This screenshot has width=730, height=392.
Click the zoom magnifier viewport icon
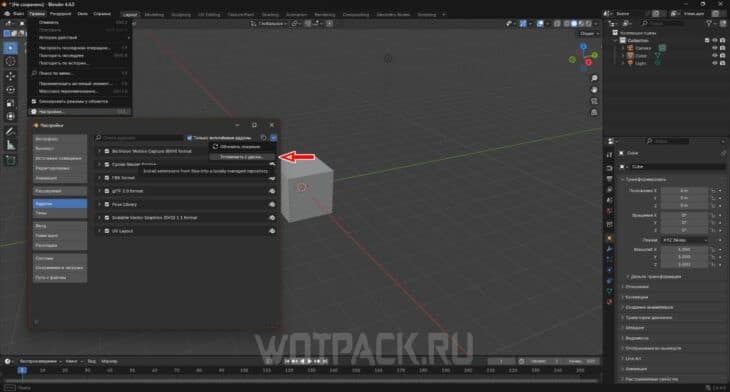click(594, 78)
